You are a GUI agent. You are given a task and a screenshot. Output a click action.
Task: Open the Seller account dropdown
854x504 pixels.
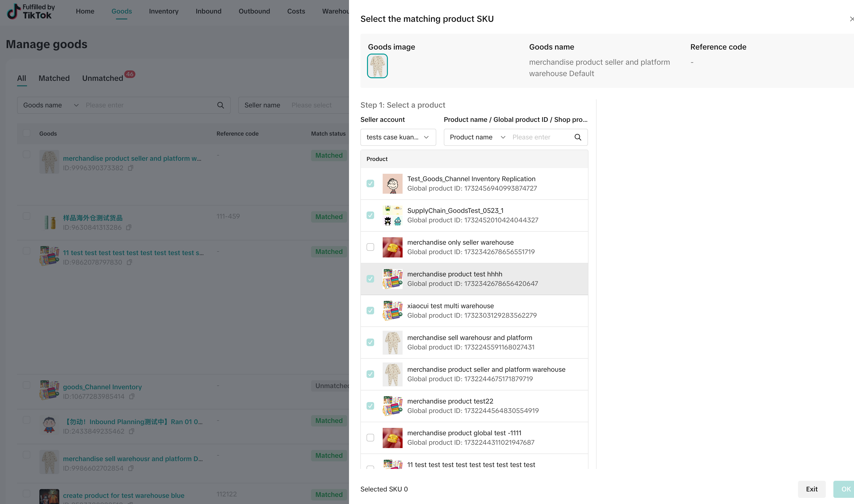pos(398,137)
